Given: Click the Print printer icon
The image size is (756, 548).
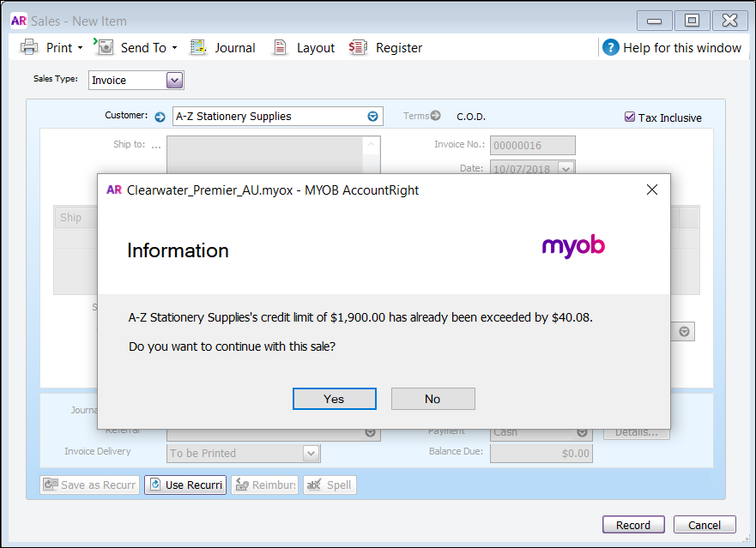Looking at the screenshot, I should [29, 48].
